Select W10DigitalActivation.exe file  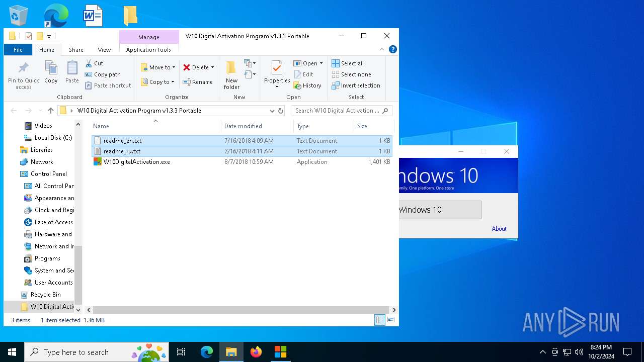[x=242, y=162]
